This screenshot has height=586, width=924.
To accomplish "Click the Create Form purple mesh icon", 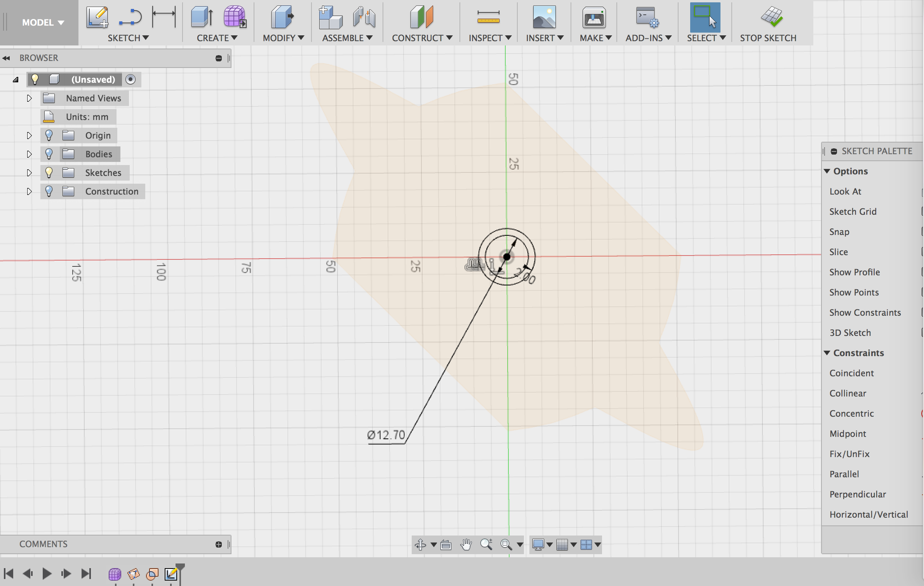I will (235, 17).
